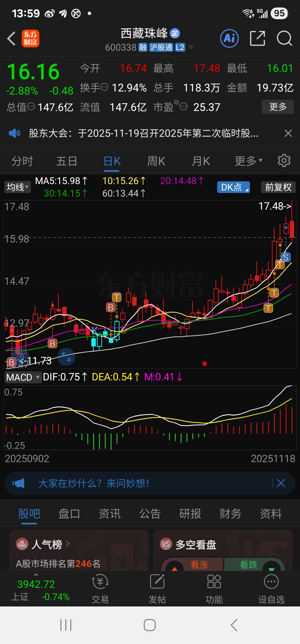Open the 东方财富 app logo

point(31,38)
